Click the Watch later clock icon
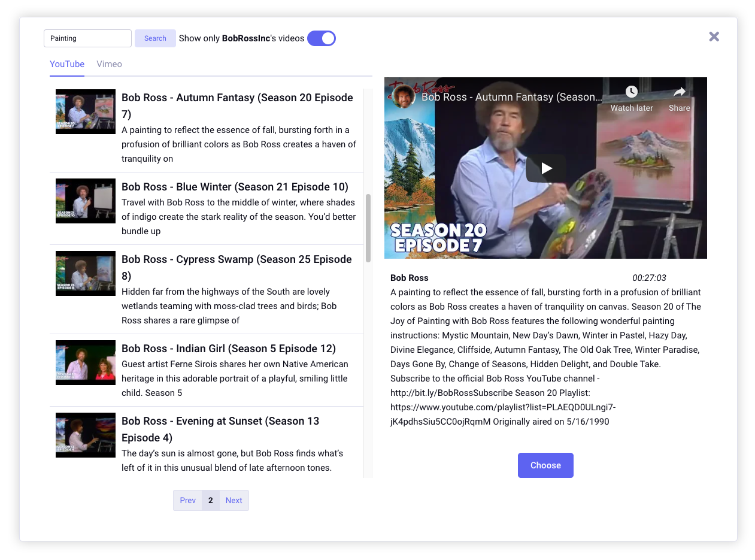Screen dimensions: 755x560 632,92
